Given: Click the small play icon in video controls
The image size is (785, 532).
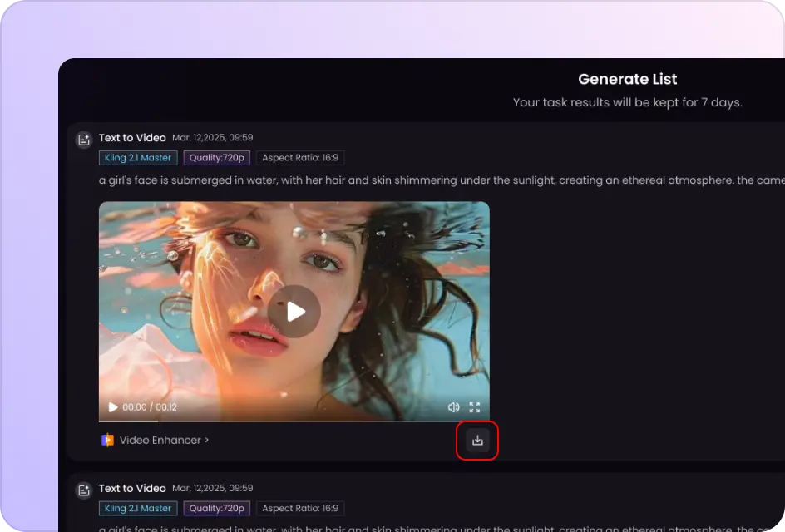Looking at the screenshot, I should click(x=113, y=407).
